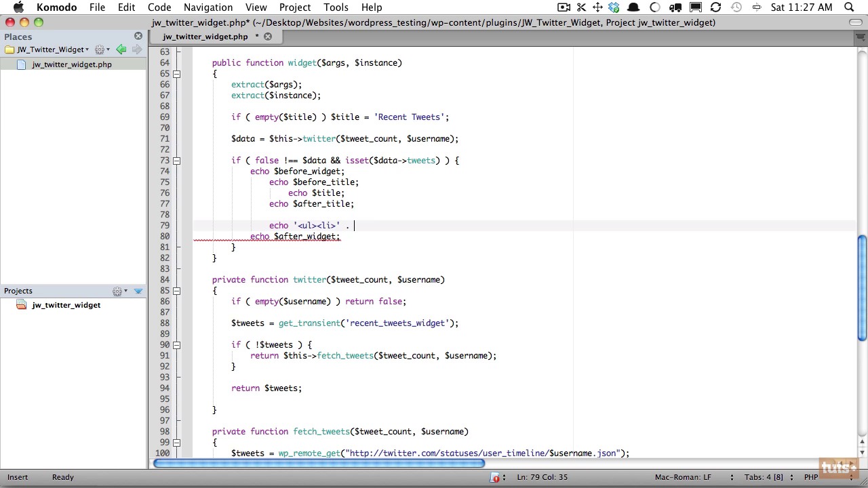Select the jw_twitter_widget project
The width and height of the screenshot is (868, 488).
click(66, 305)
